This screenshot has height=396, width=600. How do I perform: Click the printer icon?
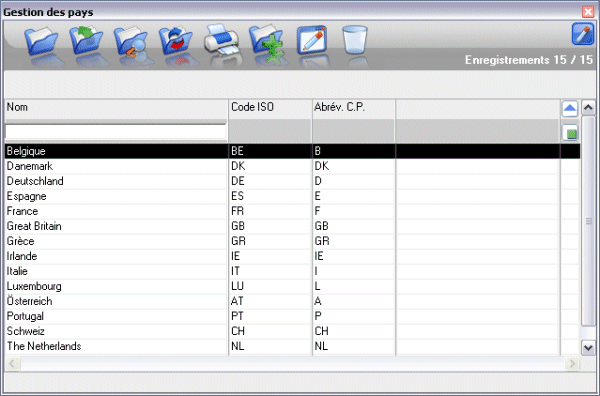point(222,39)
